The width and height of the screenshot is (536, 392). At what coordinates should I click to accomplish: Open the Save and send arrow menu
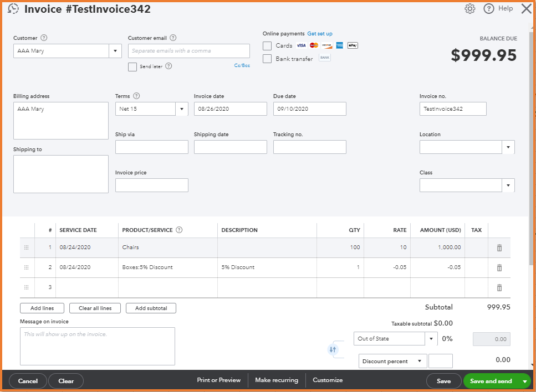click(x=525, y=381)
